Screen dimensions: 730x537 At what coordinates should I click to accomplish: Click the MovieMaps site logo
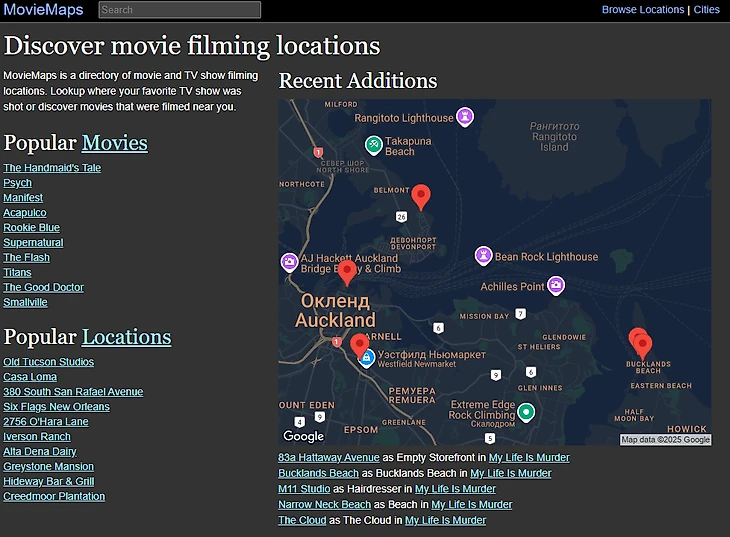pos(43,9)
